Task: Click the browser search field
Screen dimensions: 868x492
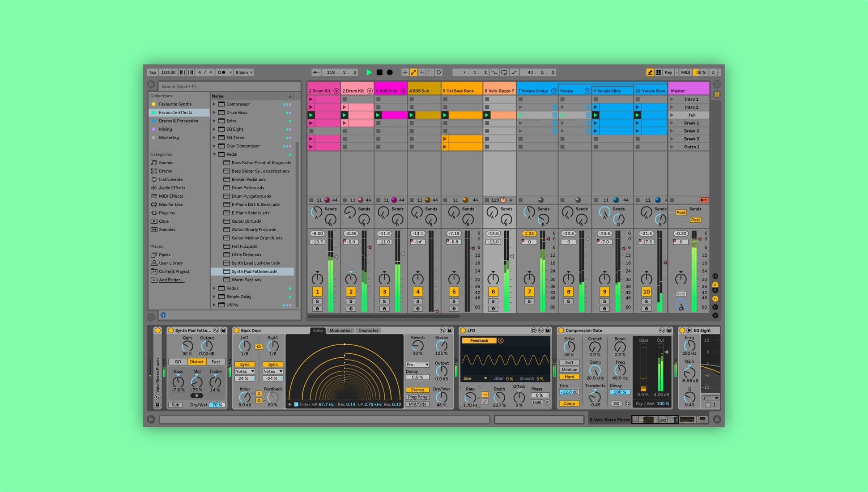Action: point(230,86)
